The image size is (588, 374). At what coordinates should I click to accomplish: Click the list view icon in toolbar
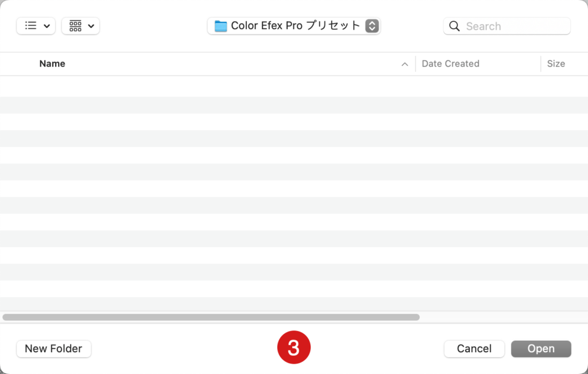click(x=31, y=25)
